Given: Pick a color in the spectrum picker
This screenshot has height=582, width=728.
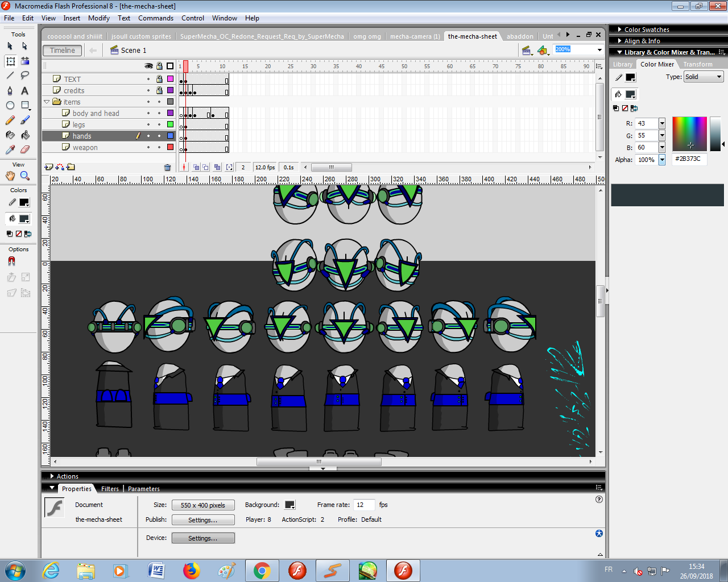Looking at the screenshot, I should click(x=689, y=134).
